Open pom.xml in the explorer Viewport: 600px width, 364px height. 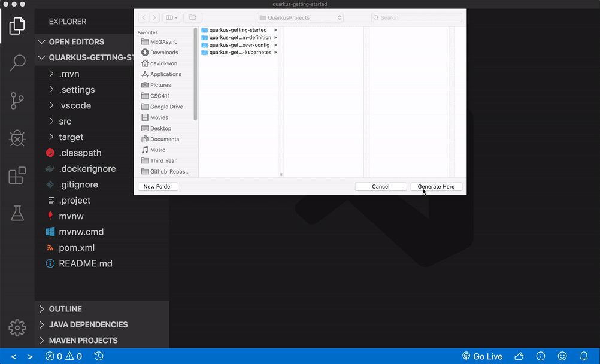tap(77, 248)
